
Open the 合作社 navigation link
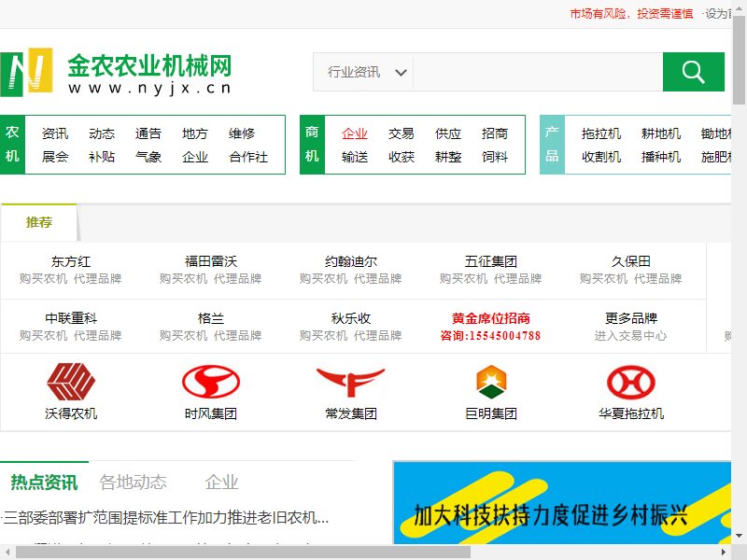point(248,157)
